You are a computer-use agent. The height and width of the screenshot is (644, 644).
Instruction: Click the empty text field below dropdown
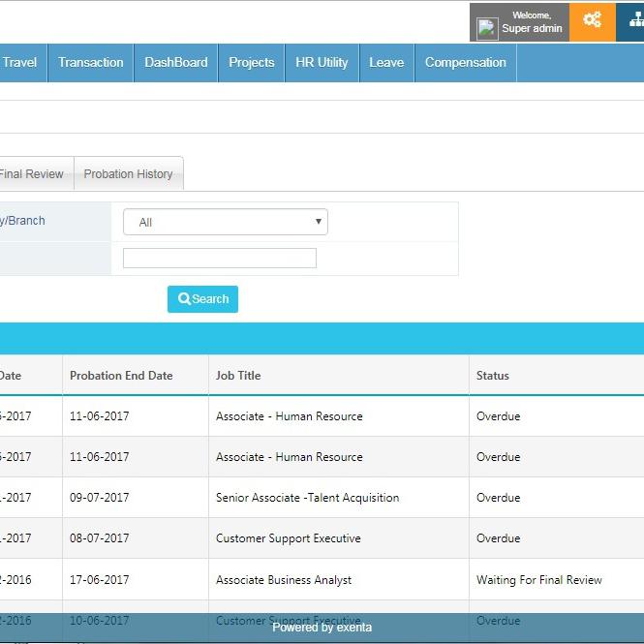[x=220, y=258]
